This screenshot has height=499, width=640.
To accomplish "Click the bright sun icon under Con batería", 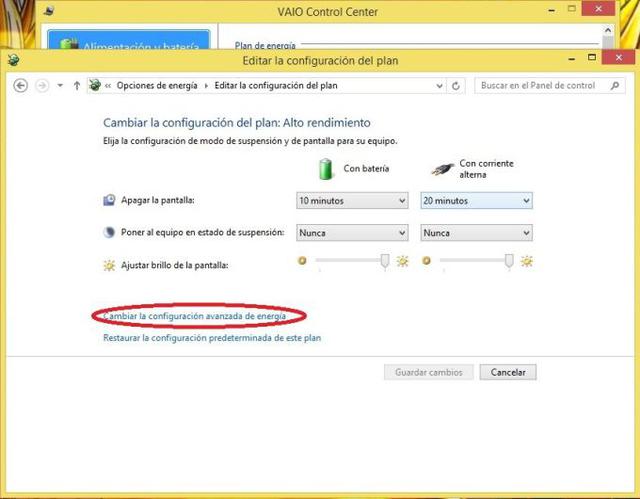I will coord(402,261).
